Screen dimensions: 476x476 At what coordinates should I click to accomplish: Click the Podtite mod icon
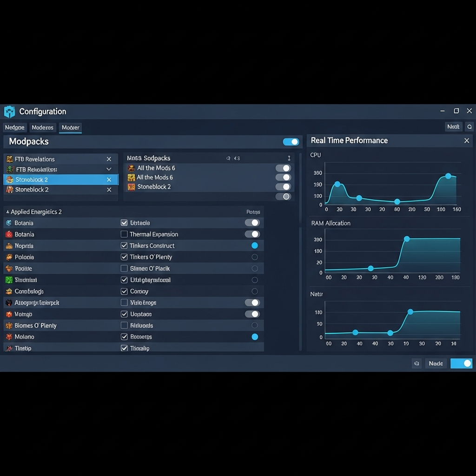pyautogui.click(x=9, y=268)
